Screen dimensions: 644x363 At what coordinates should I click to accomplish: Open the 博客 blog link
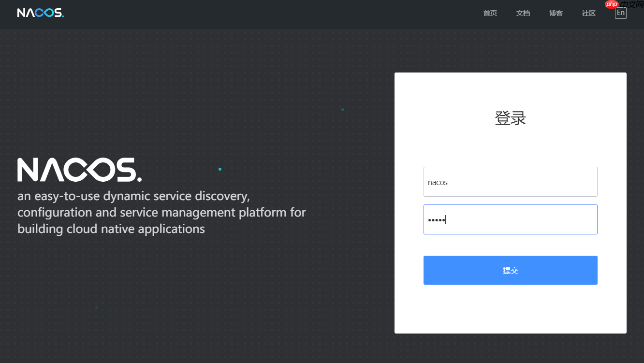(556, 13)
